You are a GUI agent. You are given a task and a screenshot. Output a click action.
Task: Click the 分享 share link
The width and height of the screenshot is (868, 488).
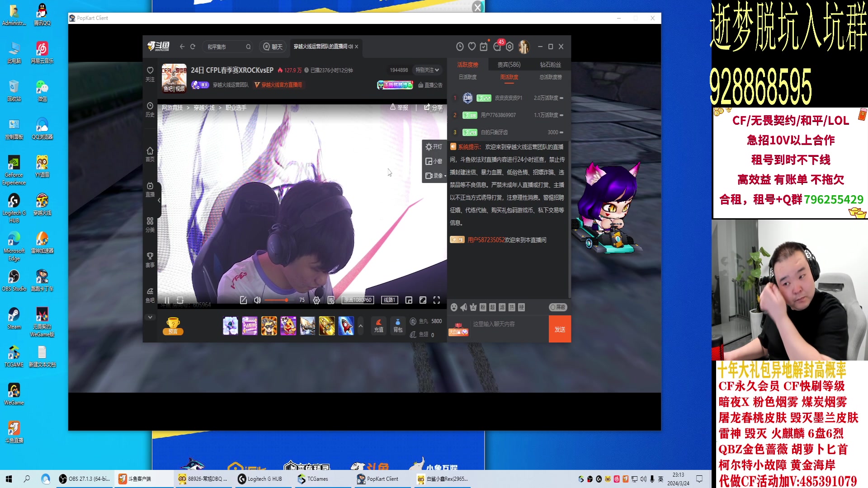(x=433, y=108)
